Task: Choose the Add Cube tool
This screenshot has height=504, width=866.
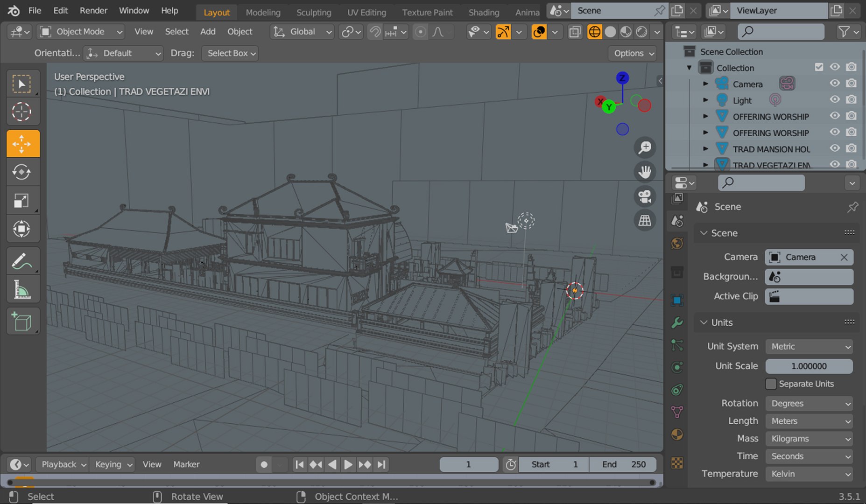Action: [x=22, y=322]
